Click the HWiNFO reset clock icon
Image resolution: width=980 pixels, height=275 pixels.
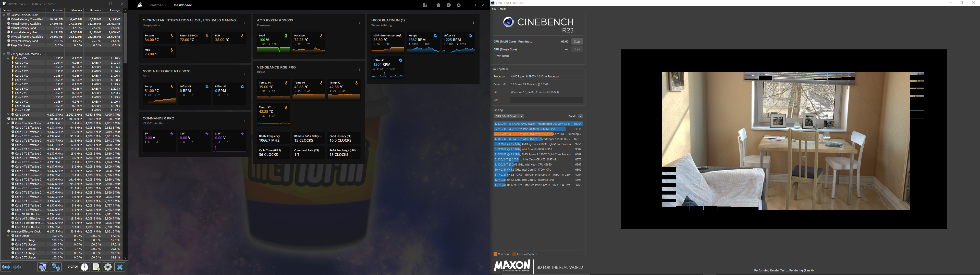(x=84, y=267)
